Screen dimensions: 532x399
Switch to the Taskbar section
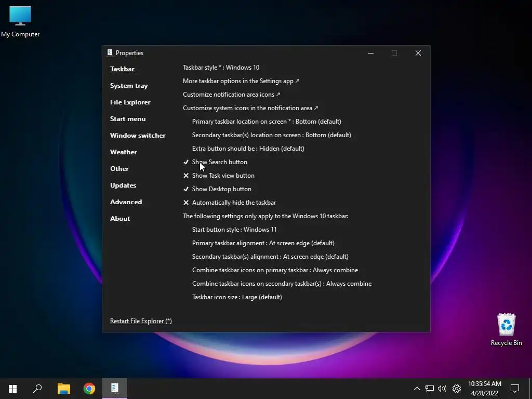click(122, 69)
